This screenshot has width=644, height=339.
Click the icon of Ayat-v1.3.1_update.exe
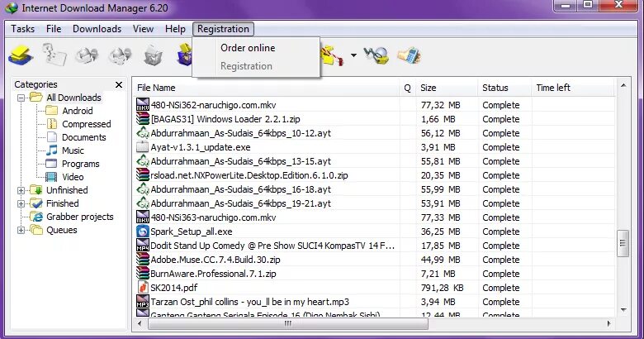click(143, 147)
